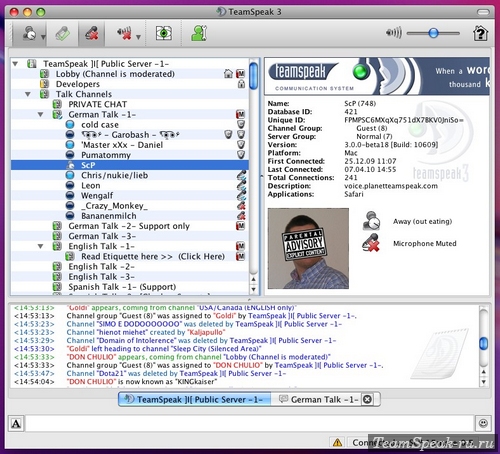Click the moderated icon on German Talk -1-
The height and width of the screenshot is (454, 500).
[240, 114]
